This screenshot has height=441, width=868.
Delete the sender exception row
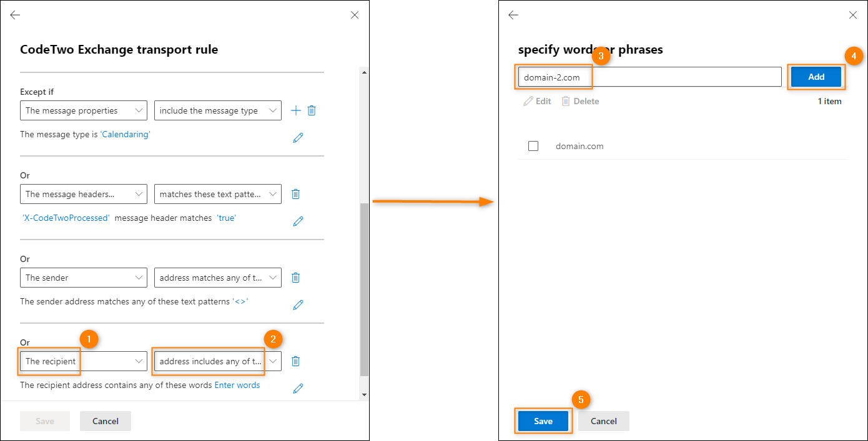click(x=296, y=278)
